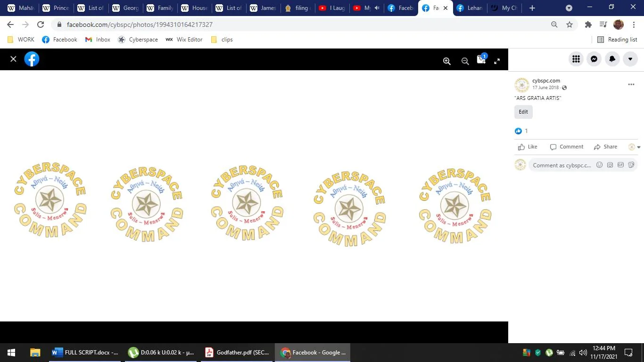
Task: Open the Facebook account dropdown arrow
Action: pyautogui.click(x=630, y=59)
